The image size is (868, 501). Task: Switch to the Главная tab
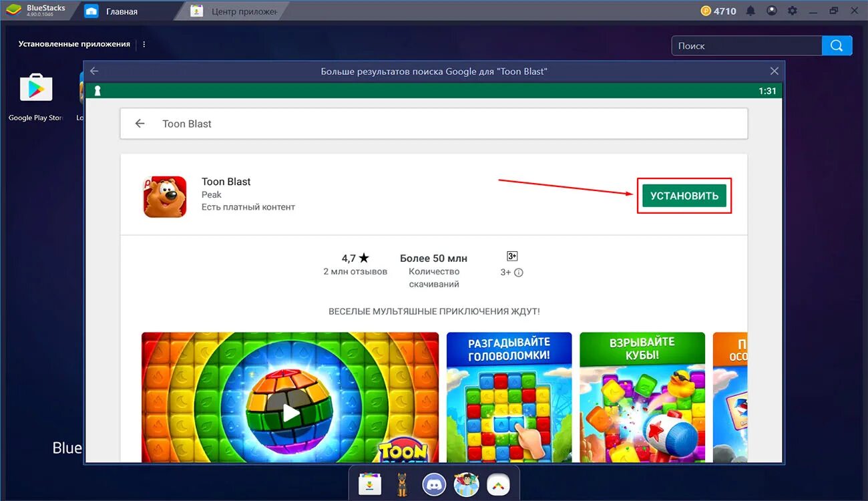pos(122,11)
